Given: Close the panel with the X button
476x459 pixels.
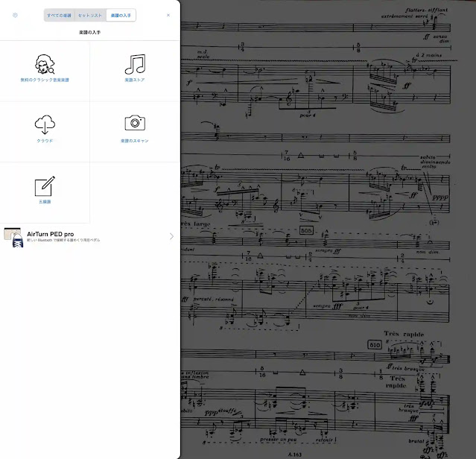Looking at the screenshot, I should [168, 15].
